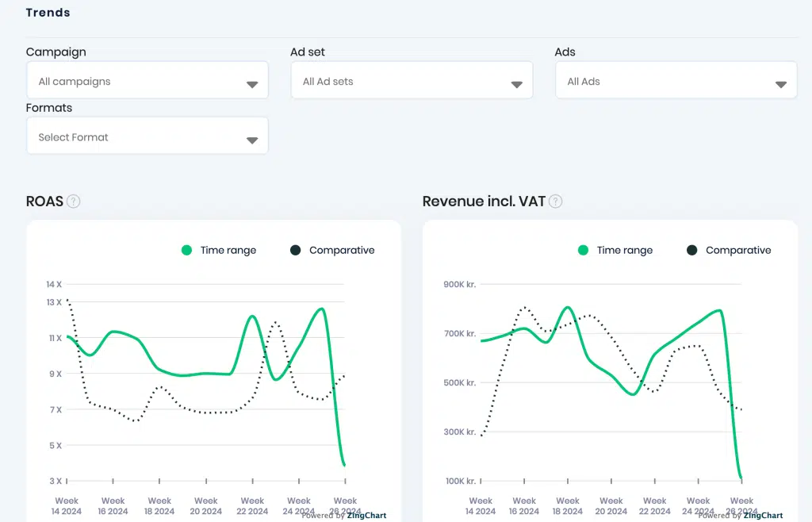Select the 5 X axis label
The height and width of the screenshot is (522, 812).
(x=56, y=445)
